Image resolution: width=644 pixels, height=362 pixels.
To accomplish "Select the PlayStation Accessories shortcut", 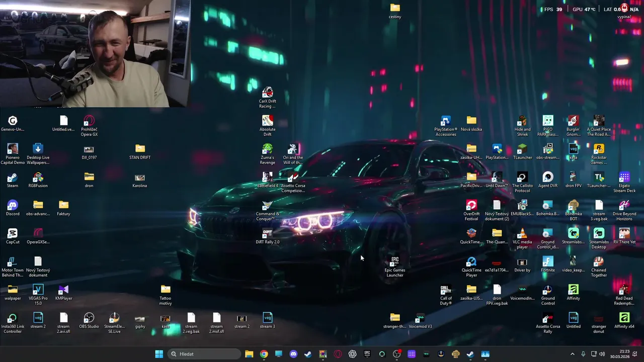I will point(446,126).
